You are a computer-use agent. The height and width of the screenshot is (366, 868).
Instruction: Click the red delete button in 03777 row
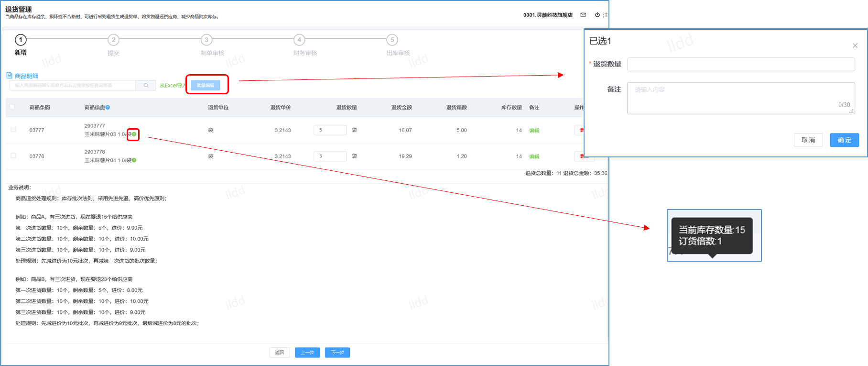point(579,130)
